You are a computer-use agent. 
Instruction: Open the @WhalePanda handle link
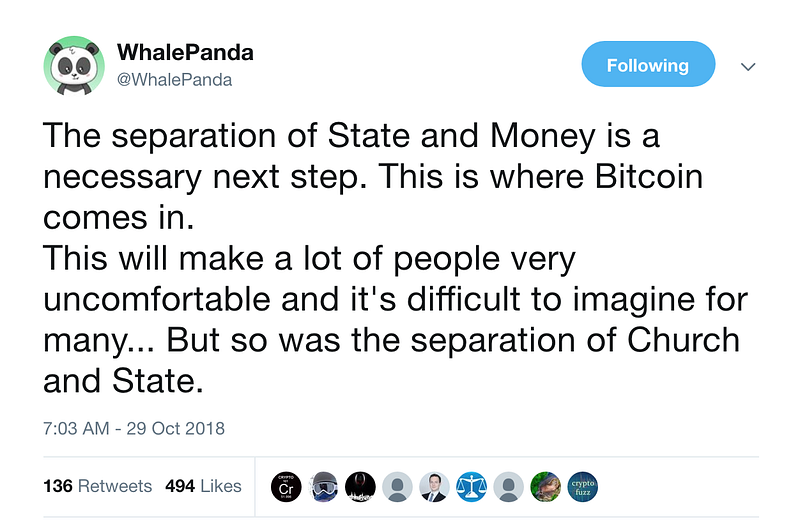pyautogui.click(x=174, y=80)
